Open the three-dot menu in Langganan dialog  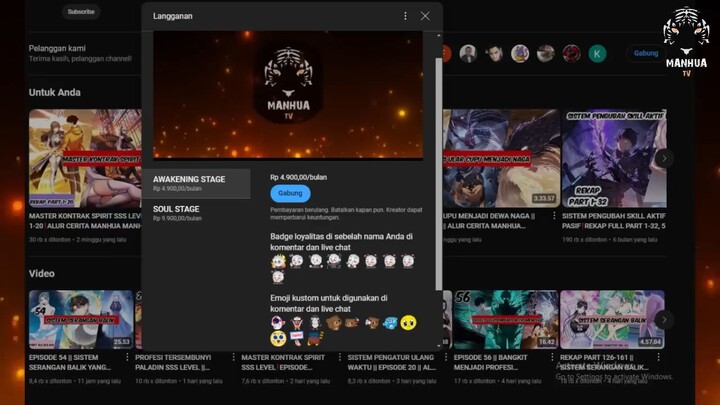pyautogui.click(x=405, y=16)
